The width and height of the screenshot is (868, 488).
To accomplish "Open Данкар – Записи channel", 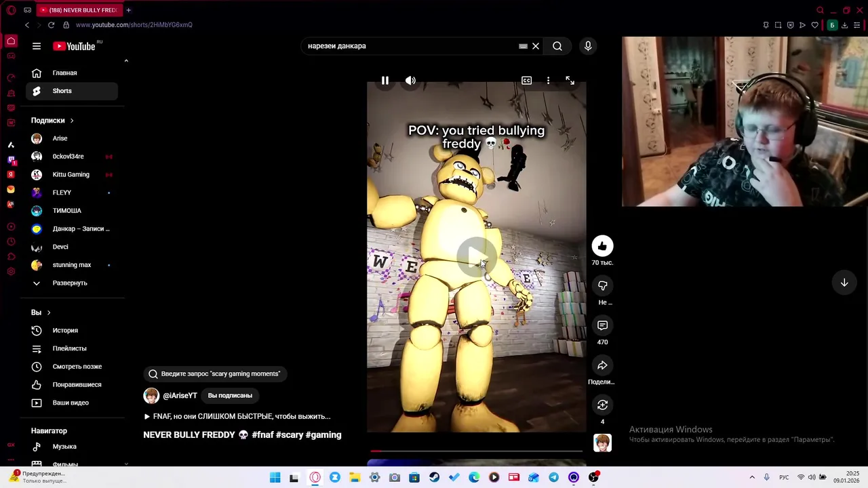I will (x=72, y=228).
